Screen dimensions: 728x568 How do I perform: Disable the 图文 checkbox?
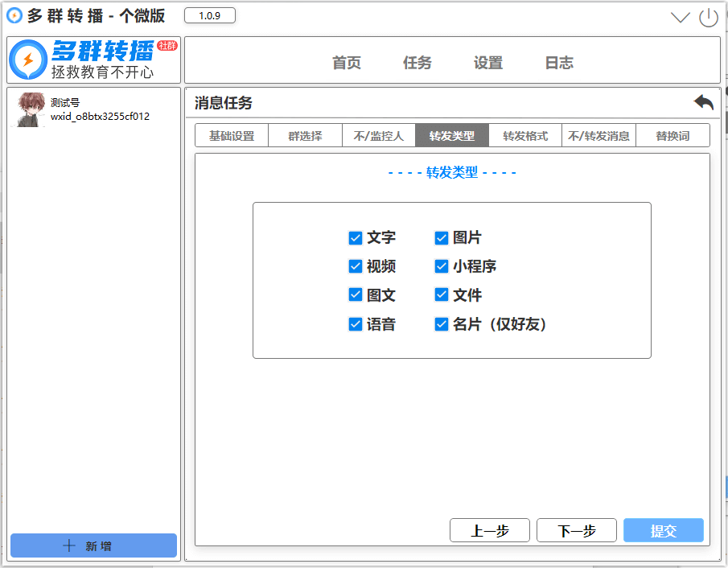[356, 295]
